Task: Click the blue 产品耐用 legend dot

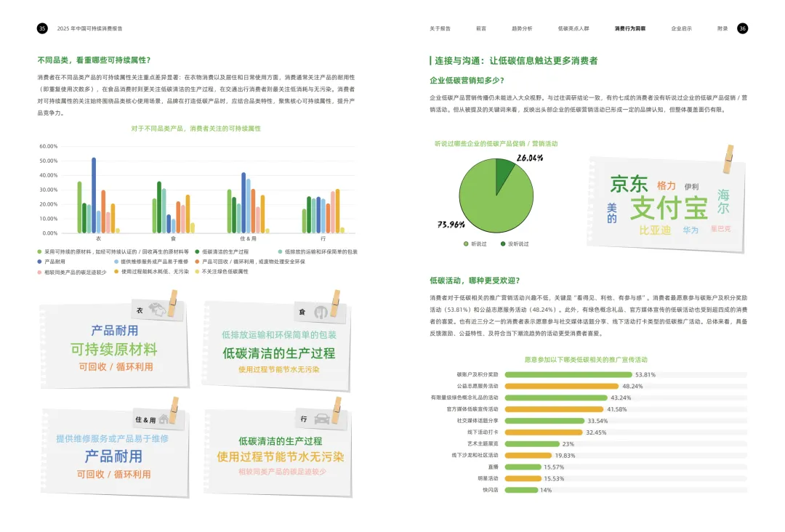Action: pyautogui.click(x=39, y=262)
